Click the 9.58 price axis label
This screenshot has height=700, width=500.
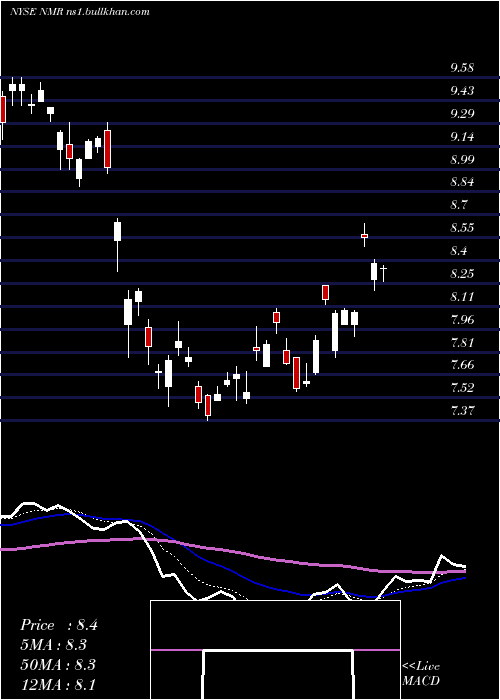tap(462, 68)
